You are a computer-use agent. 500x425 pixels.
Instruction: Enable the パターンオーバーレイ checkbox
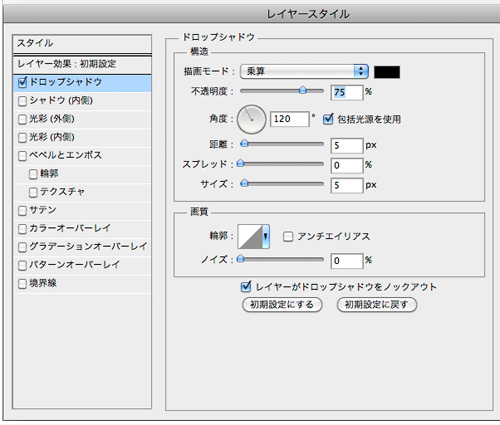tap(22, 265)
